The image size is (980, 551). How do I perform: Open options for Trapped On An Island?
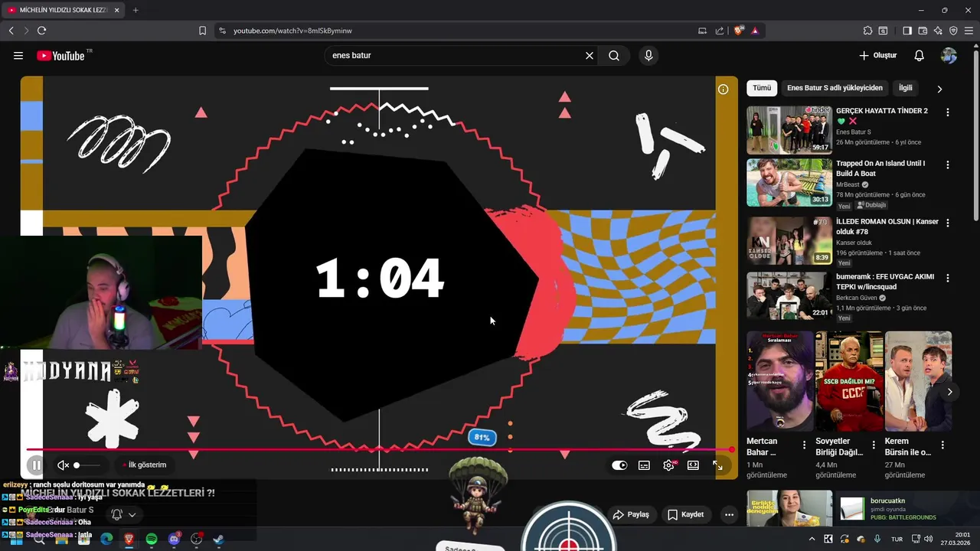948,165
